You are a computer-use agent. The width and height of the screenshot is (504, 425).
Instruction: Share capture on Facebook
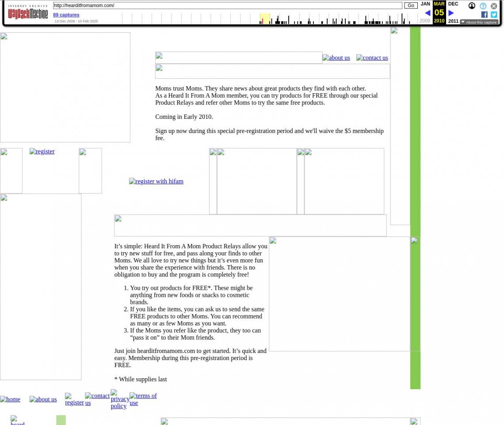(484, 15)
